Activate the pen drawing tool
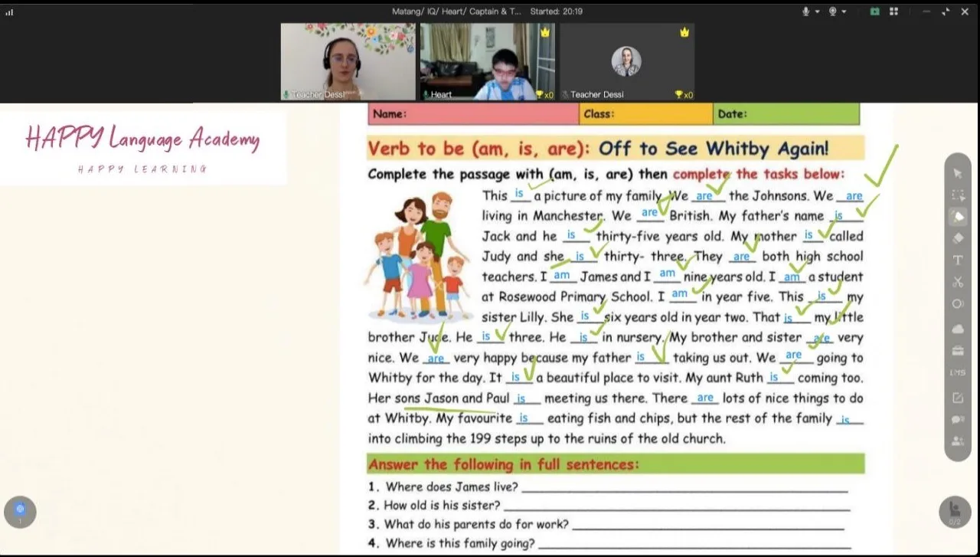 pos(958,217)
